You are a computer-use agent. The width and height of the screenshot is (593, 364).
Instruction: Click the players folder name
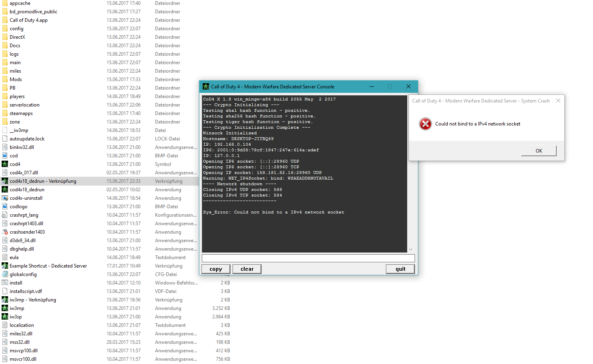point(17,96)
